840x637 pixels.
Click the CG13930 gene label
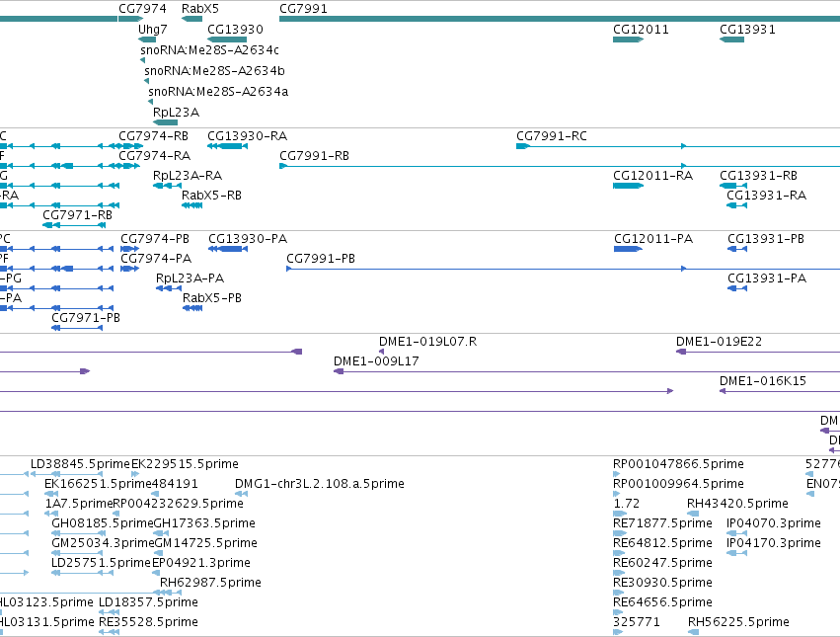tap(235, 30)
